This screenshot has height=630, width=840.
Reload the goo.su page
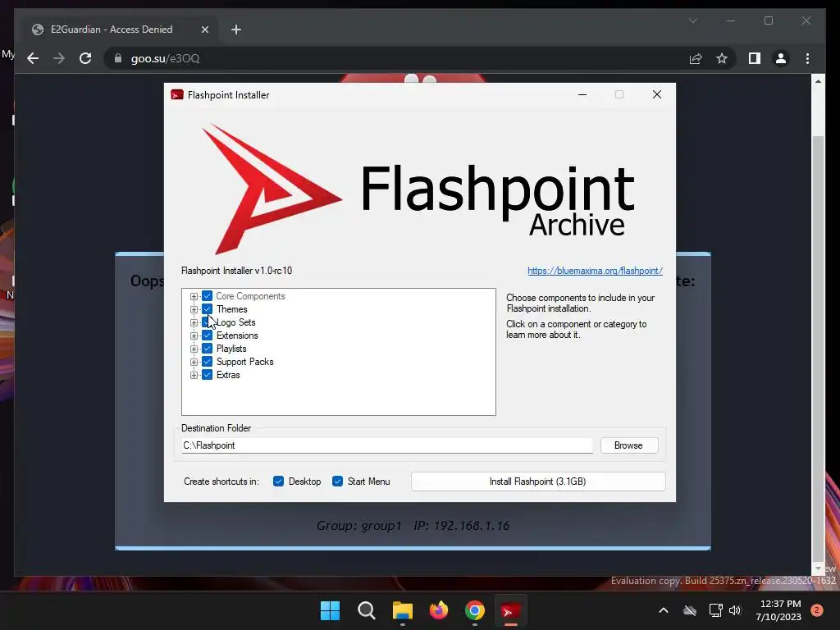tap(85, 58)
